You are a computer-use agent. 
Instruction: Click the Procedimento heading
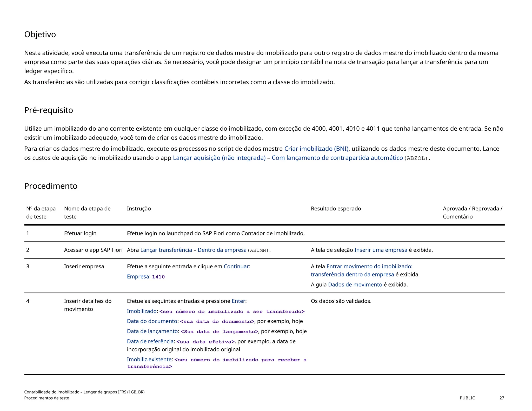(51, 186)
